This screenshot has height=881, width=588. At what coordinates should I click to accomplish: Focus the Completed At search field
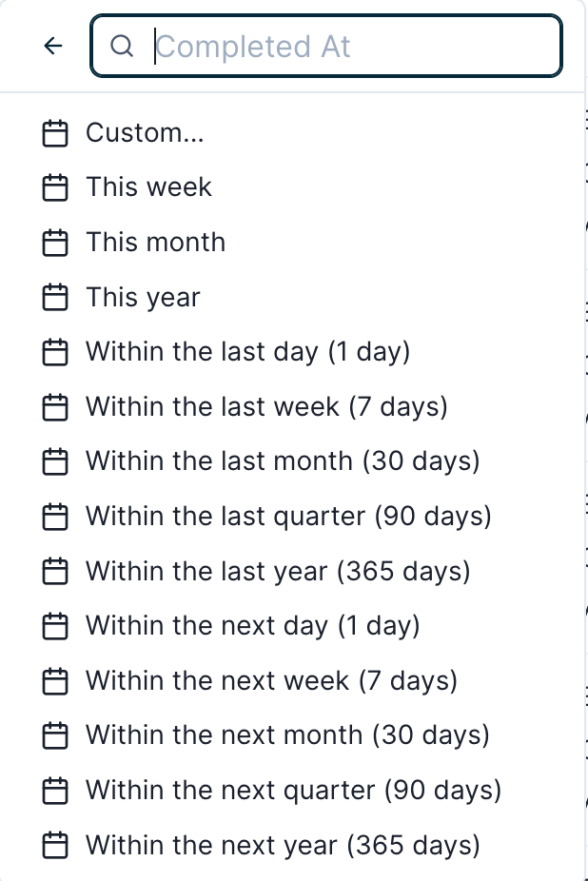click(352, 46)
